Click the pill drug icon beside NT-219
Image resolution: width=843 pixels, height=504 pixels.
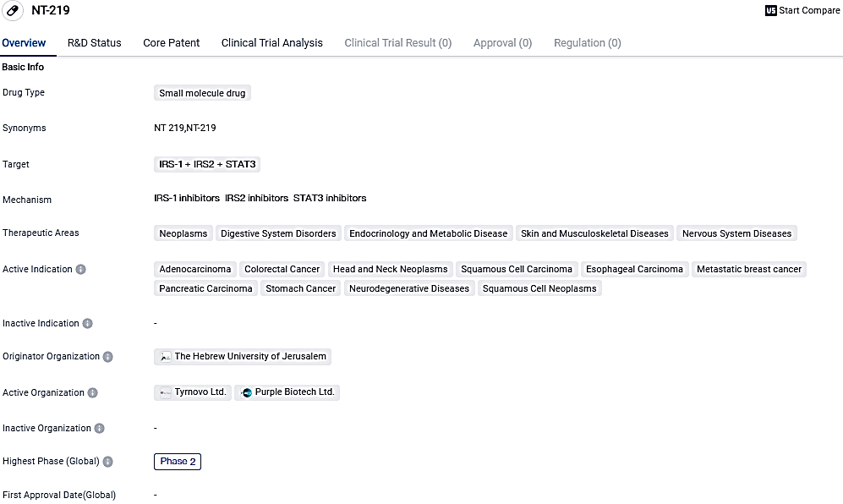point(12,11)
